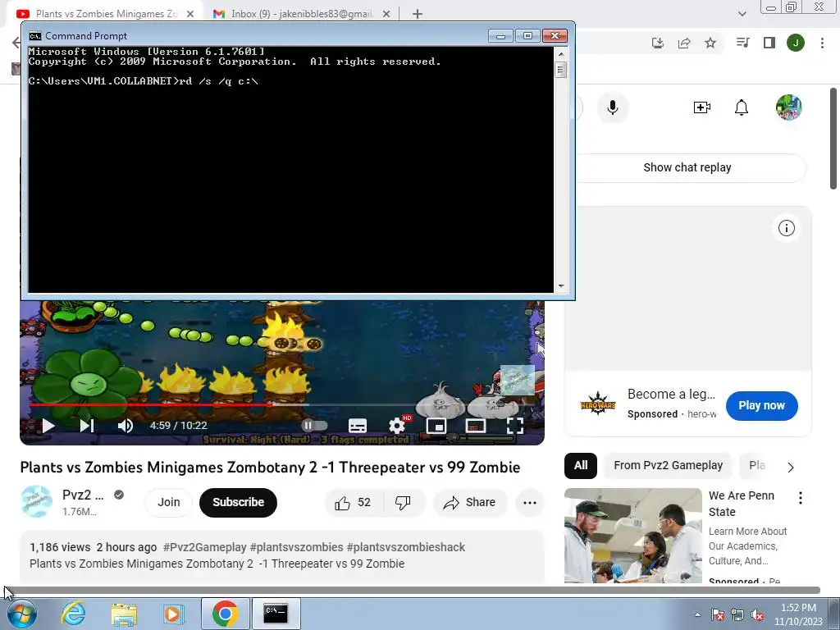Share this page icon in Chrome
This screenshot has width=840, height=630.
(684, 43)
